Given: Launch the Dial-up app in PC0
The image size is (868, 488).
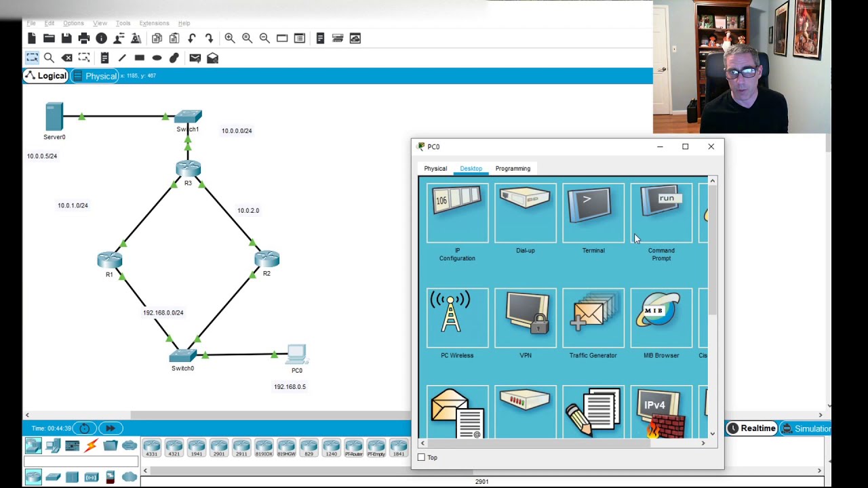Looking at the screenshot, I should pos(526,213).
